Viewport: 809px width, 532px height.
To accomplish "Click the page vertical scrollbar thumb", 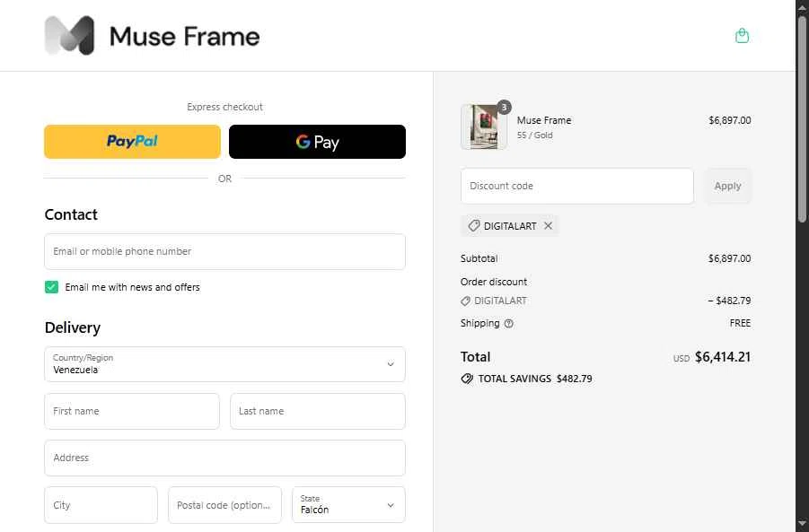I will pyautogui.click(x=803, y=118).
